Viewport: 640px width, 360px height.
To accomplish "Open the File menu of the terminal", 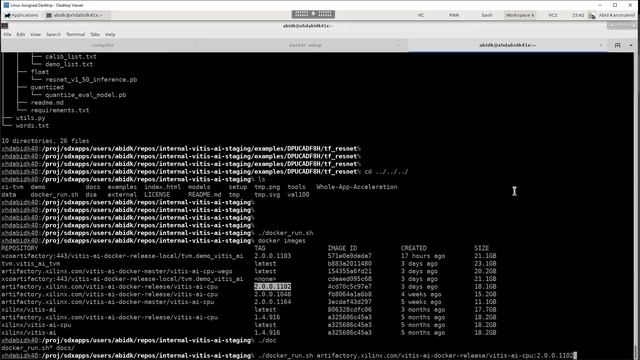I will click(7, 34).
